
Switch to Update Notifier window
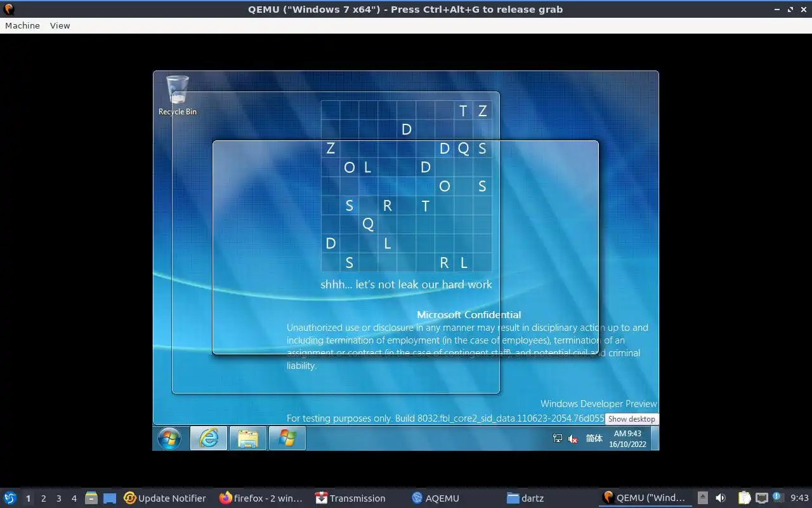click(x=166, y=498)
